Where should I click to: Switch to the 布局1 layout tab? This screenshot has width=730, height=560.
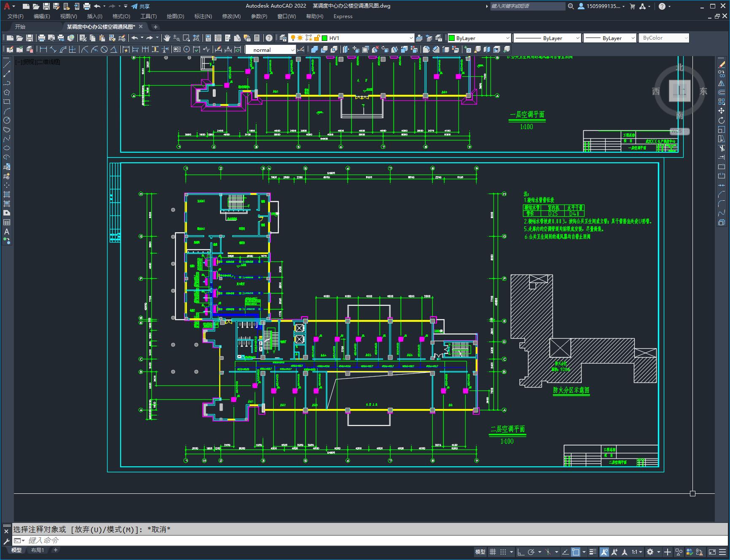(38, 550)
